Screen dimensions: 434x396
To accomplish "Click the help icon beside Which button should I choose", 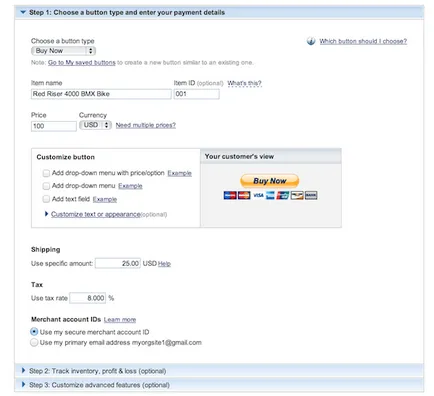I will click(311, 41).
